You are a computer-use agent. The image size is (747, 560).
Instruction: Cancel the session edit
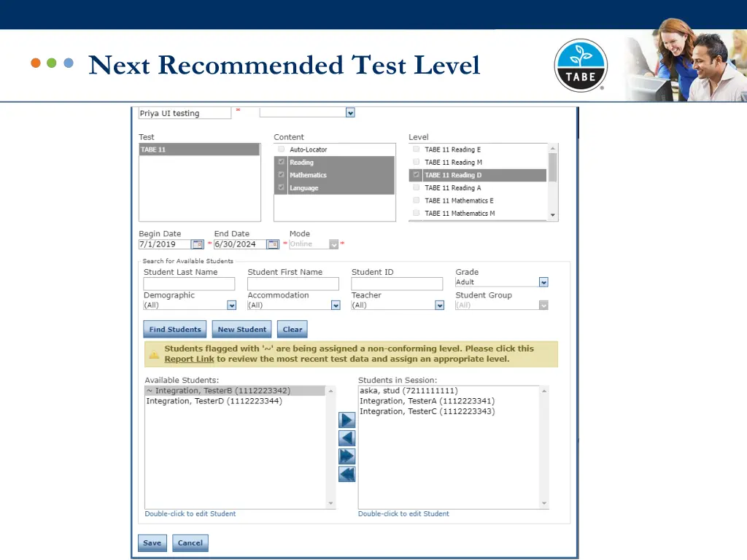point(190,542)
